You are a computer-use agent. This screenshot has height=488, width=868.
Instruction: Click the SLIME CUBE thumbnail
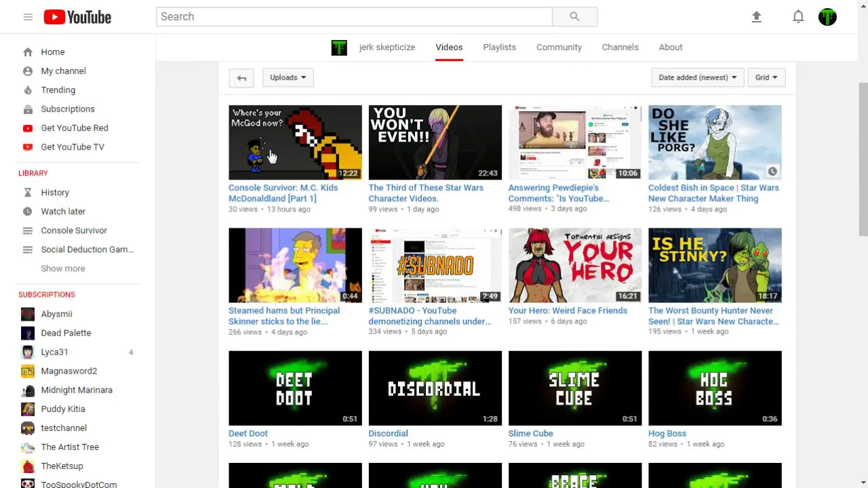[x=575, y=388]
